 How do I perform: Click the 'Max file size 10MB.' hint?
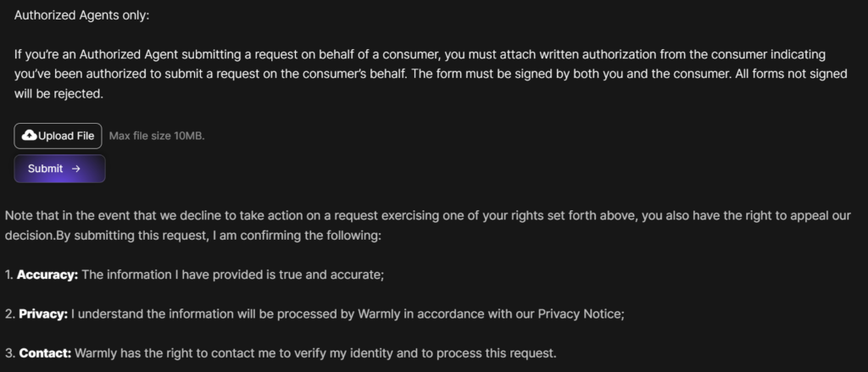157,136
